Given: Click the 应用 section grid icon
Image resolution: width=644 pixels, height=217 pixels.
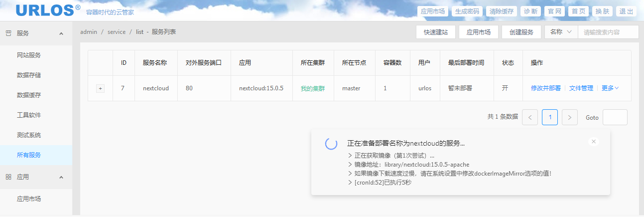Looking at the screenshot, I should tap(8, 177).
